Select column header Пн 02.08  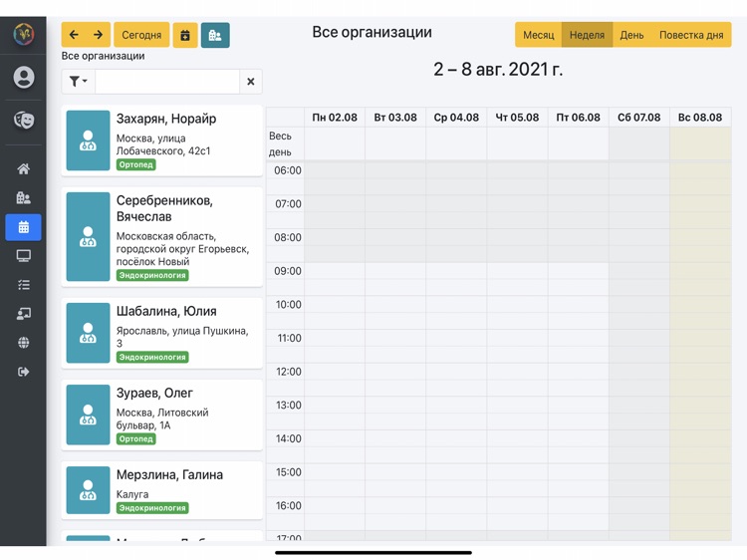335,118
